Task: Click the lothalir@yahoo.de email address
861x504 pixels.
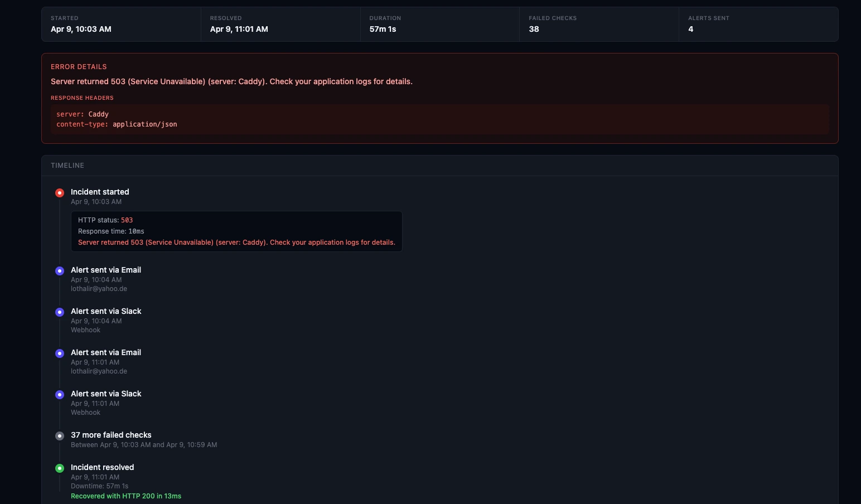Action: coord(99,289)
